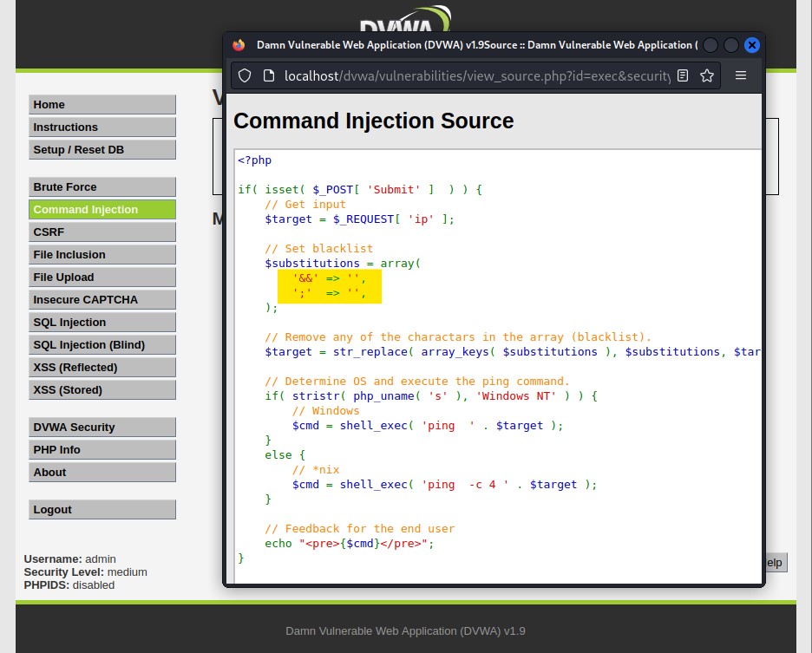
Task: Bookmark this page with the star icon
Action: [707, 76]
